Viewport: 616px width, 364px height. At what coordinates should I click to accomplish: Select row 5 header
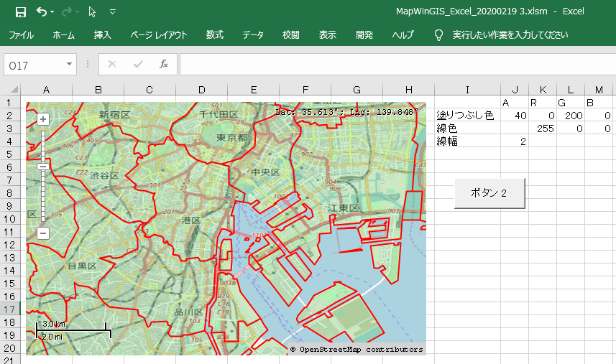(10, 154)
